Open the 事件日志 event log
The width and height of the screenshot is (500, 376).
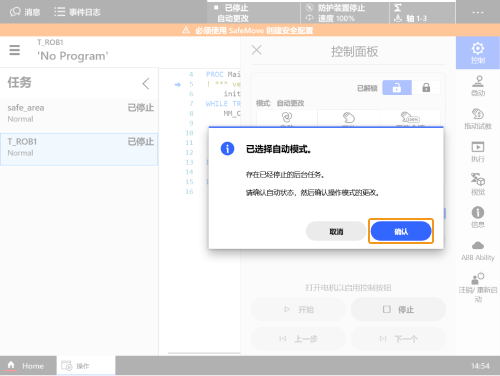click(x=77, y=12)
